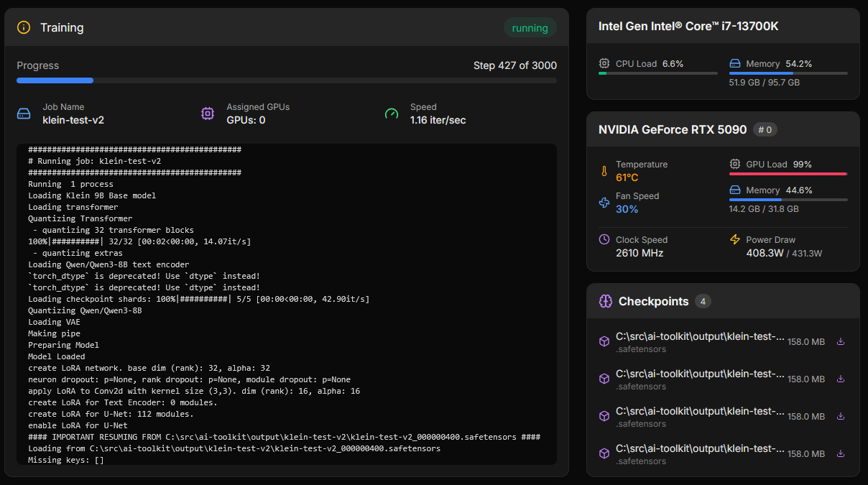Download the last checkpoint safetensors file
Screen dimensions: 868x485
[841, 453]
